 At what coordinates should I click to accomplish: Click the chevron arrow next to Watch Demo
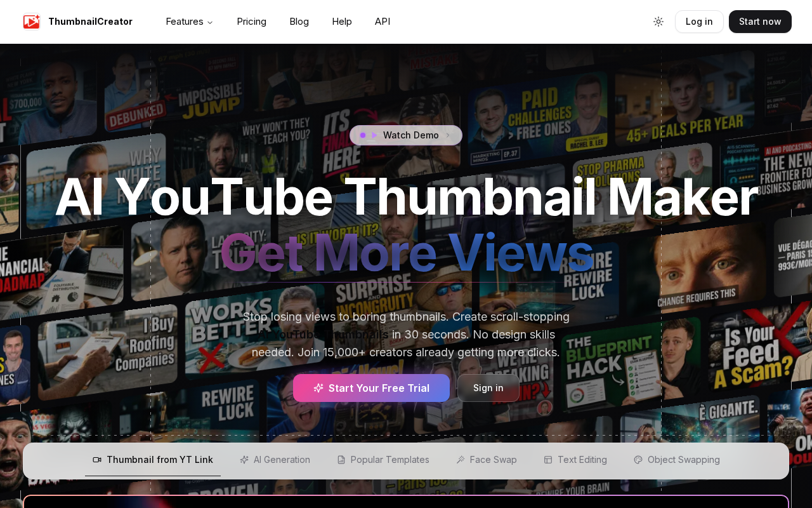[448, 135]
